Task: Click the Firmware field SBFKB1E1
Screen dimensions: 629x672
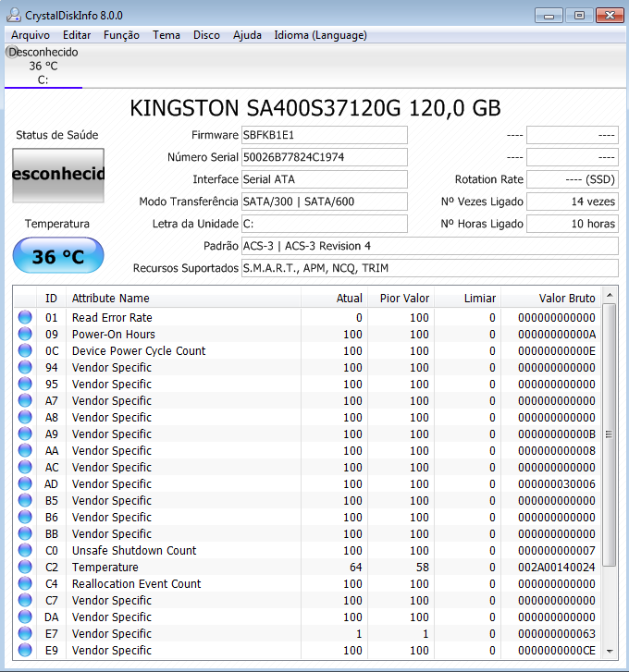Action: (324, 135)
